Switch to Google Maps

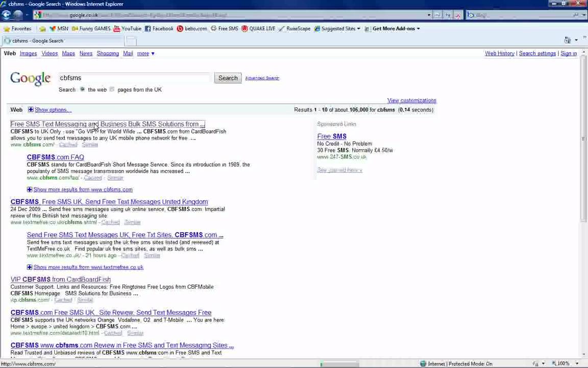(68, 53)
